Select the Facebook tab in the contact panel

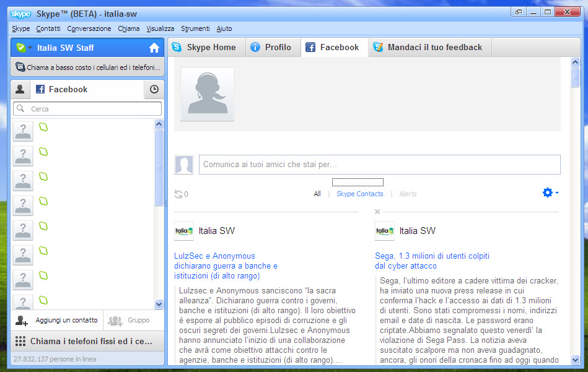(87, 89)
